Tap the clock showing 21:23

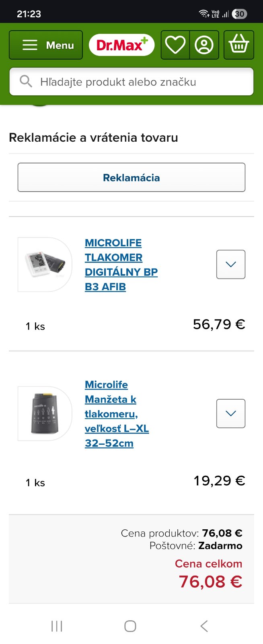coord(29,14)
